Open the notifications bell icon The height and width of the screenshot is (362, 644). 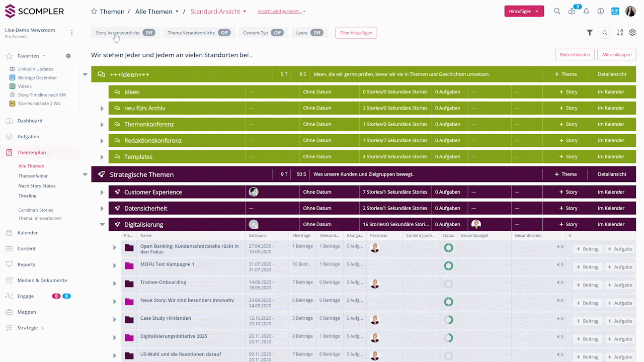pos(586,11)
